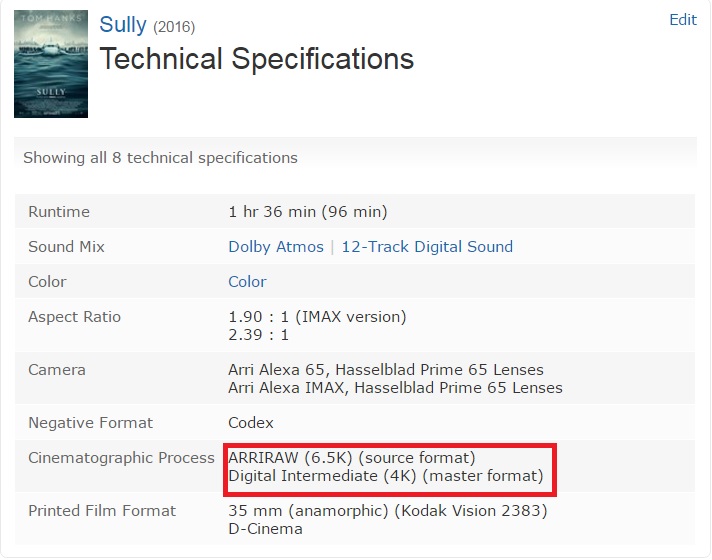Open the Sully title link
This screenshot has width=712, height=560.
[123, 25]
